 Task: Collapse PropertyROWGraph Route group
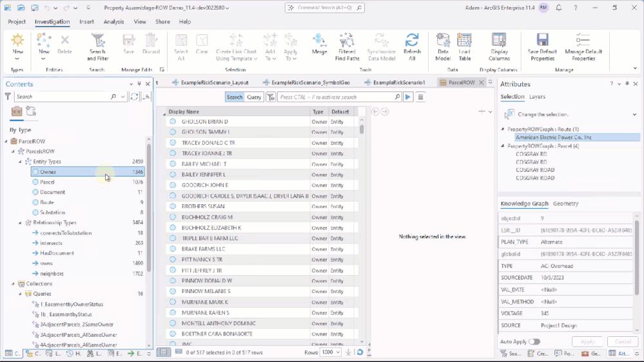[503, 129]
